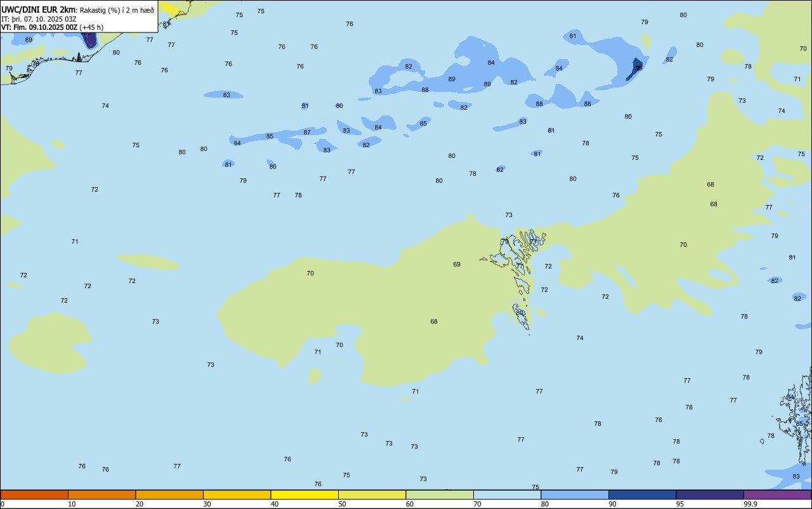812x509 pixels.
Task: Click the 10–20 orange legend swatch
Action: pos(101,494)
